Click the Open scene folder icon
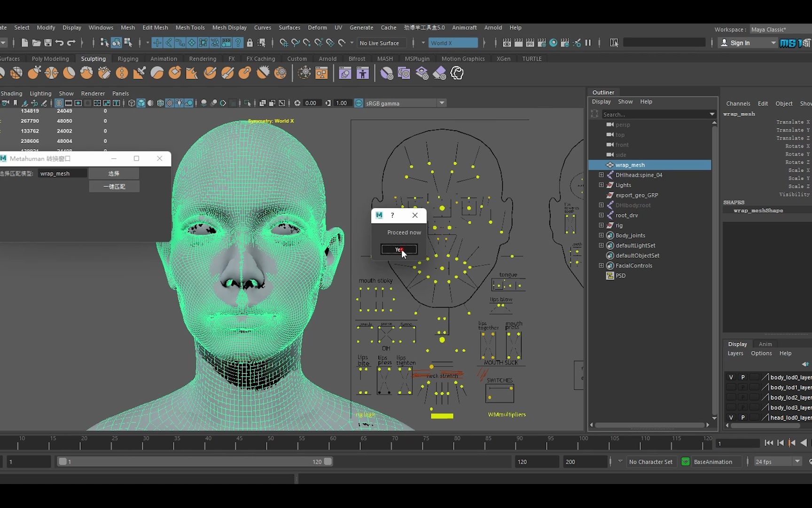The height and width of the screenshot is (508, 812). 36,43
